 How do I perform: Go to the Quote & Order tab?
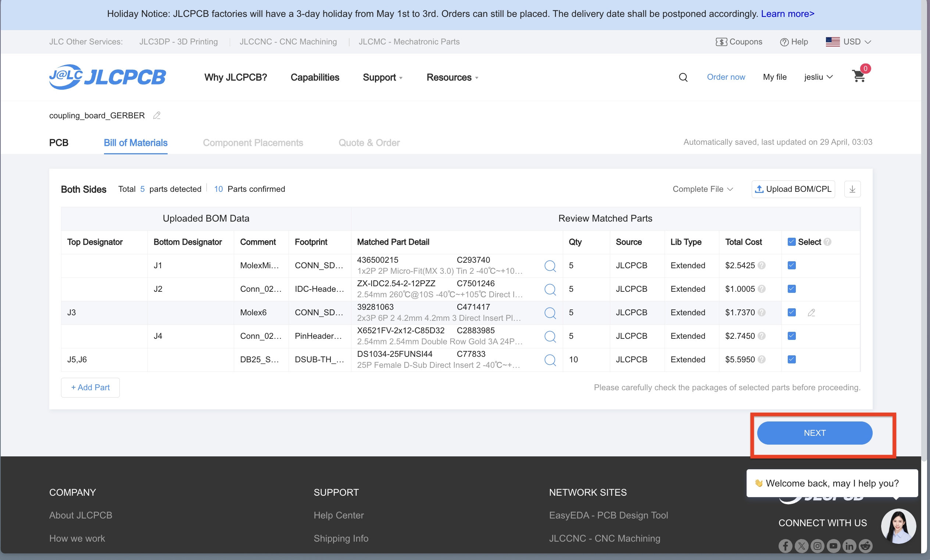coord(369,143)
